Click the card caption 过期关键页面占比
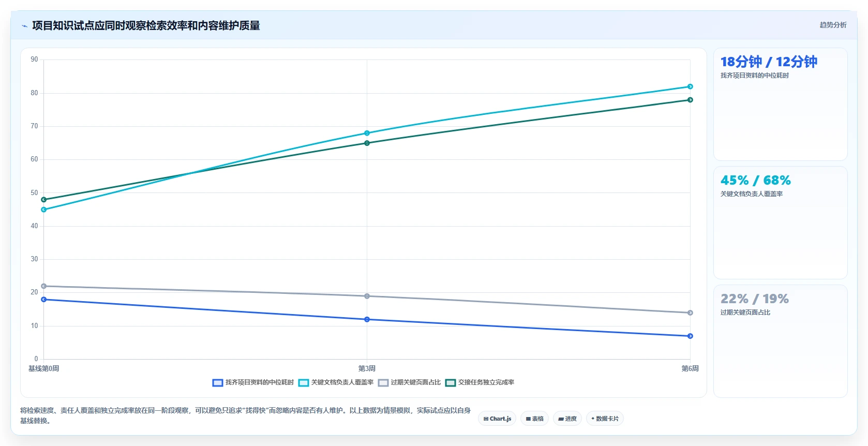The height and width of the screenshot is (446, 868). 745,313
